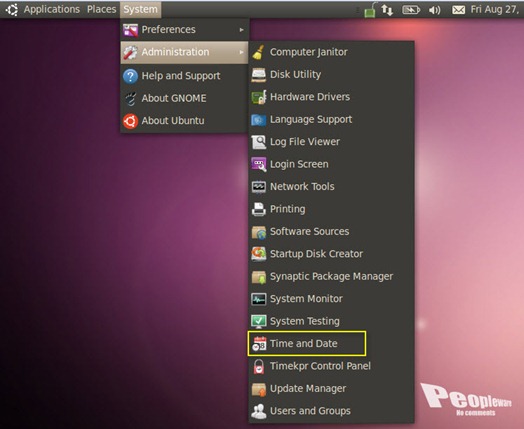Click the Computer Janitor label

[308, 52]
